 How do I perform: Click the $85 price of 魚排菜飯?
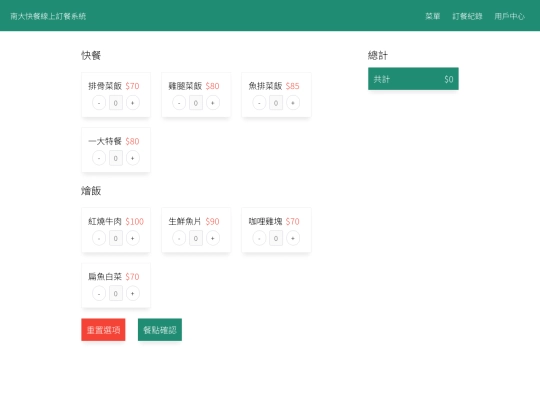[293, 86]
